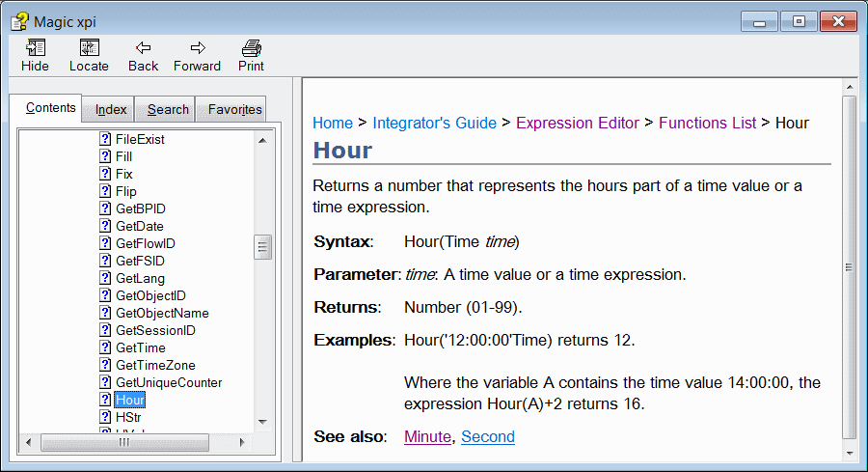Click the Locate toolbar icon
The image size is (868, 472).
point(89,47)
